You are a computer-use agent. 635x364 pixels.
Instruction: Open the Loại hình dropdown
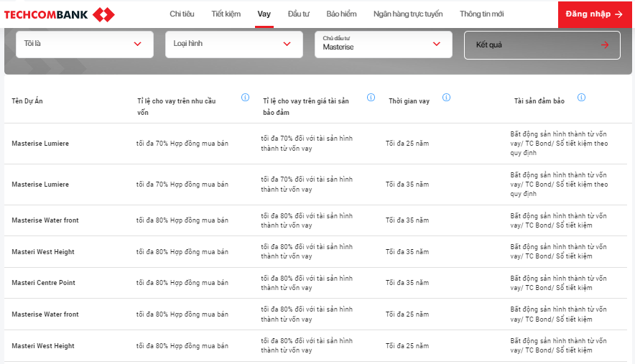click(234, 44)
